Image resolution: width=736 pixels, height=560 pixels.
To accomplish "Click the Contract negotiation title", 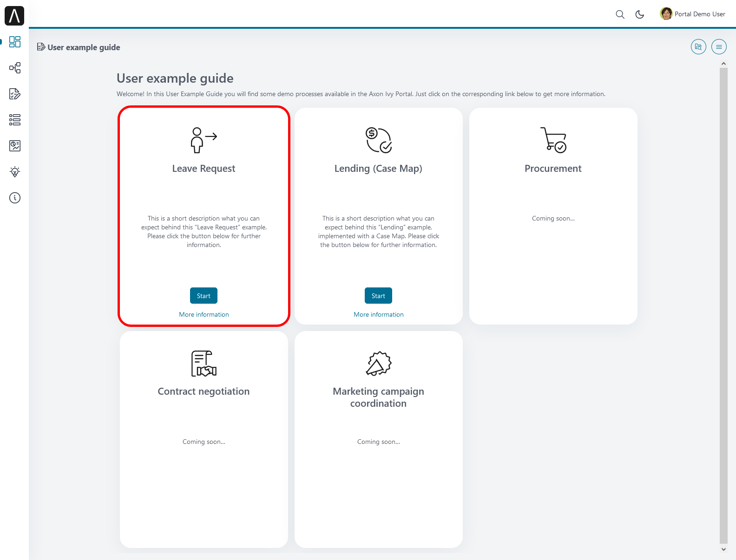I will [x=204, y=391].
